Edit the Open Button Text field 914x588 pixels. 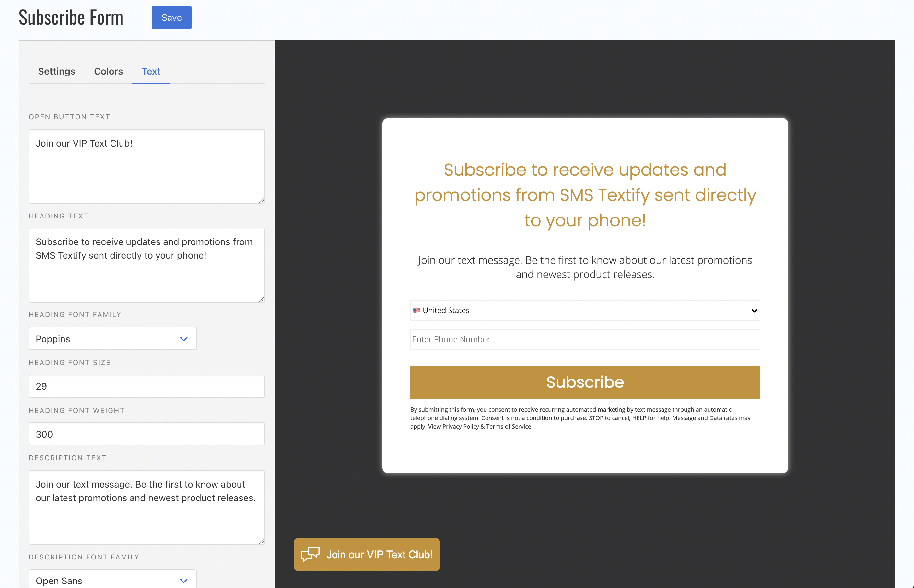146,166
